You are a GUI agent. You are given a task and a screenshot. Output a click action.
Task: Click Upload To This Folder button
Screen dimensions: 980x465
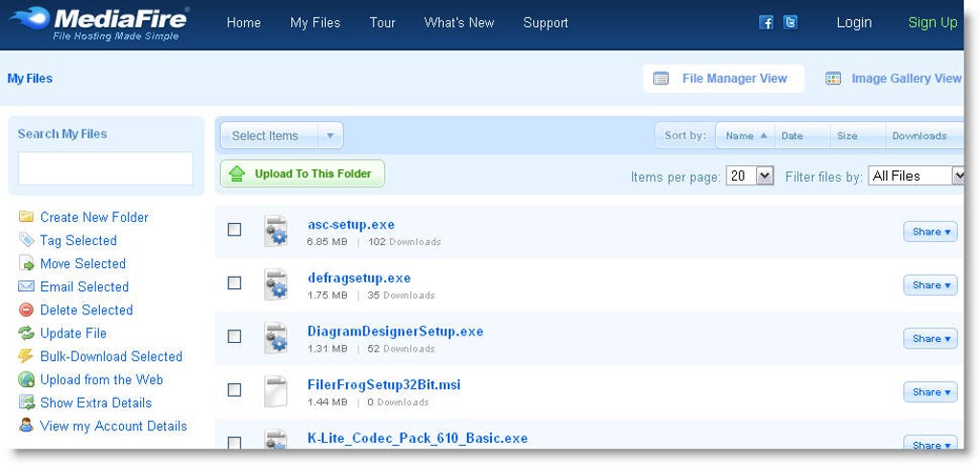[x=303, y=174]
